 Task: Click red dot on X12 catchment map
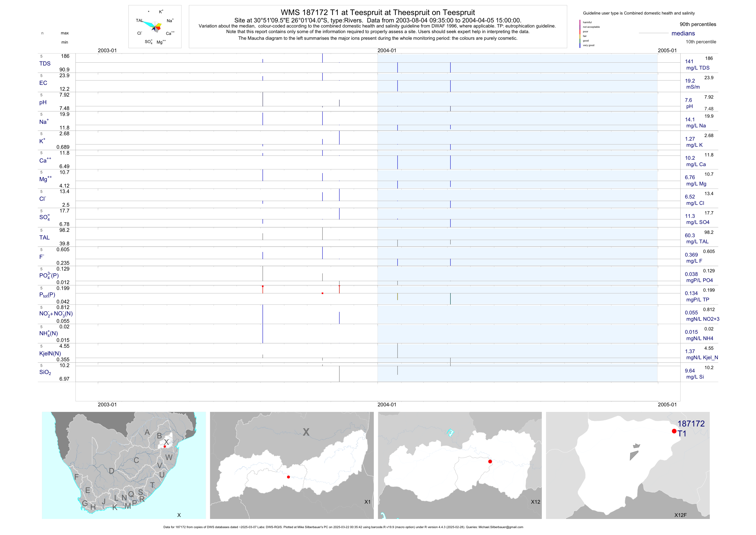click(490, 462)
